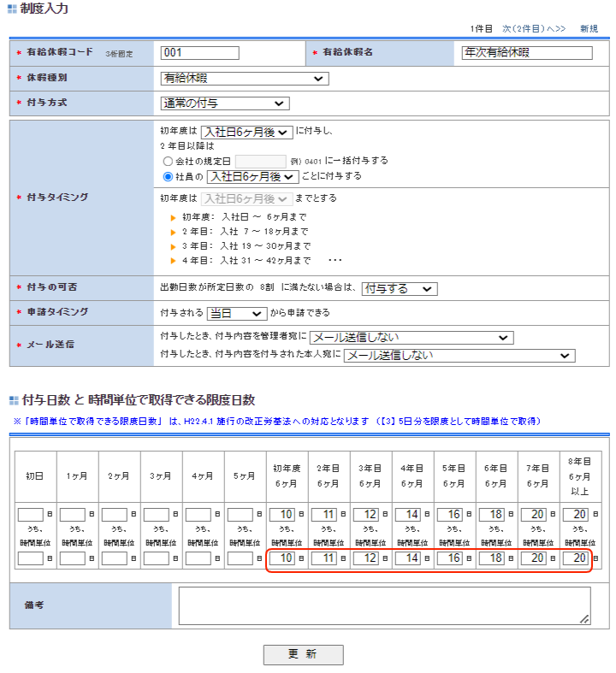Go to 次(2件目)へ>> link
The image size is (616, 673).
coord(534,29)
